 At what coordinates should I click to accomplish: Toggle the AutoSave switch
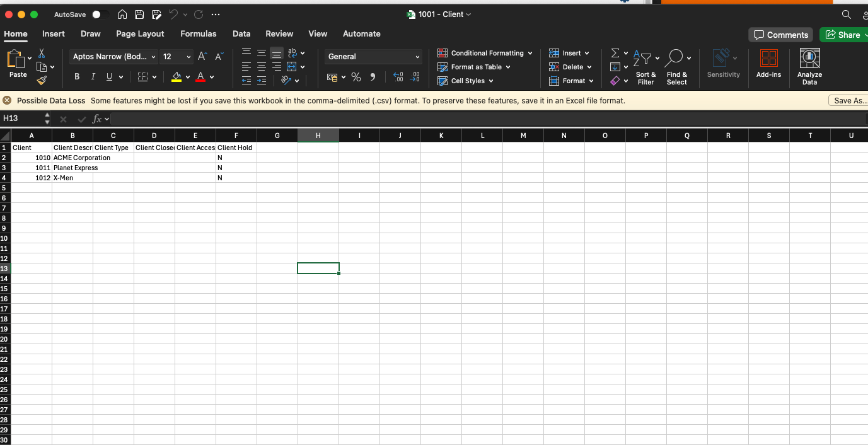pyautogui.click(x=99, y=14)
